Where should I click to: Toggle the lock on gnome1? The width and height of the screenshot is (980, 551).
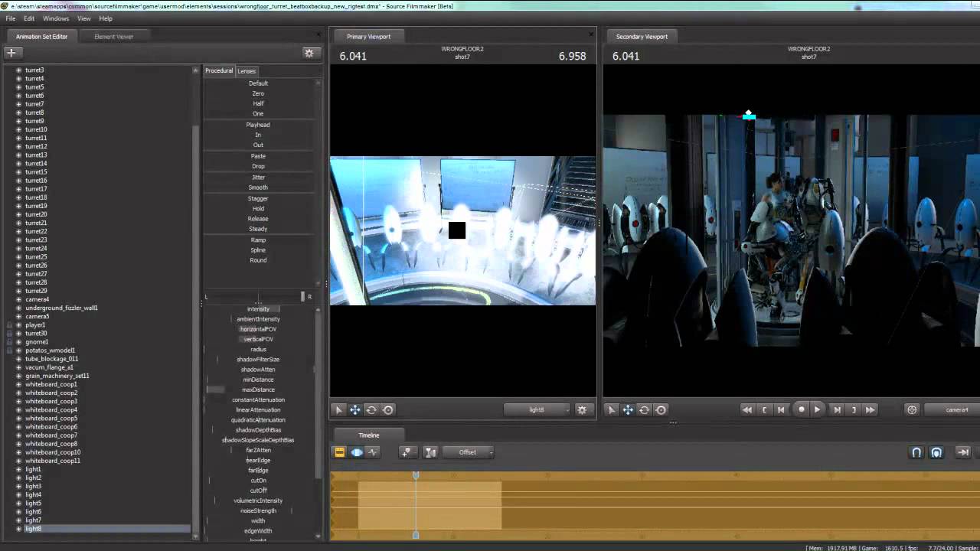[x=9, y=342]
